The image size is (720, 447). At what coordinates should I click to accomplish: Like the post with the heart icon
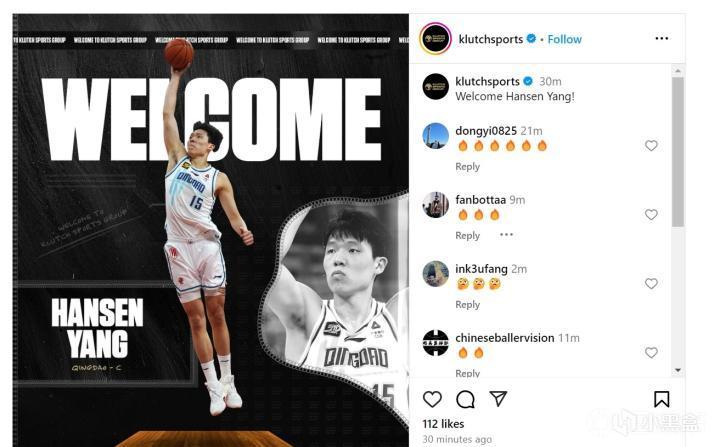[432, 399]
